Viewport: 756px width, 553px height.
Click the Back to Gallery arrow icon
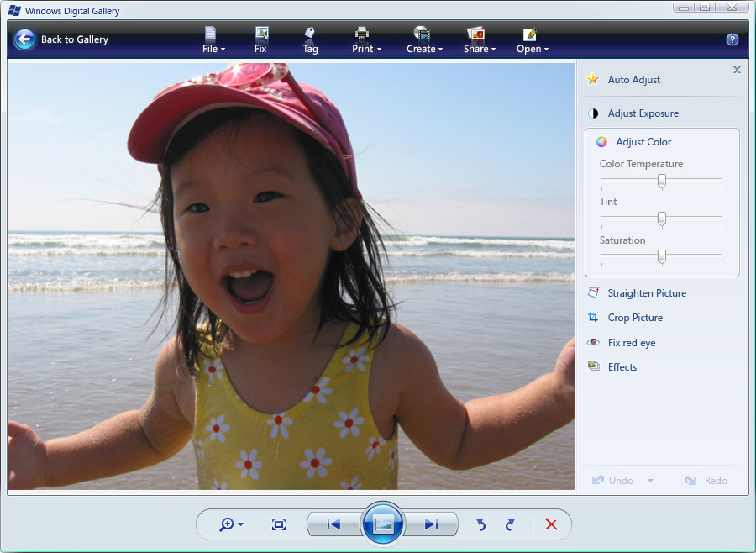coord(25,39)
